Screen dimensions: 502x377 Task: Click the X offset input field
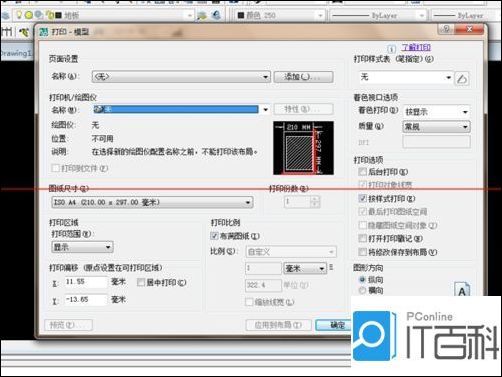click(86, 282)
